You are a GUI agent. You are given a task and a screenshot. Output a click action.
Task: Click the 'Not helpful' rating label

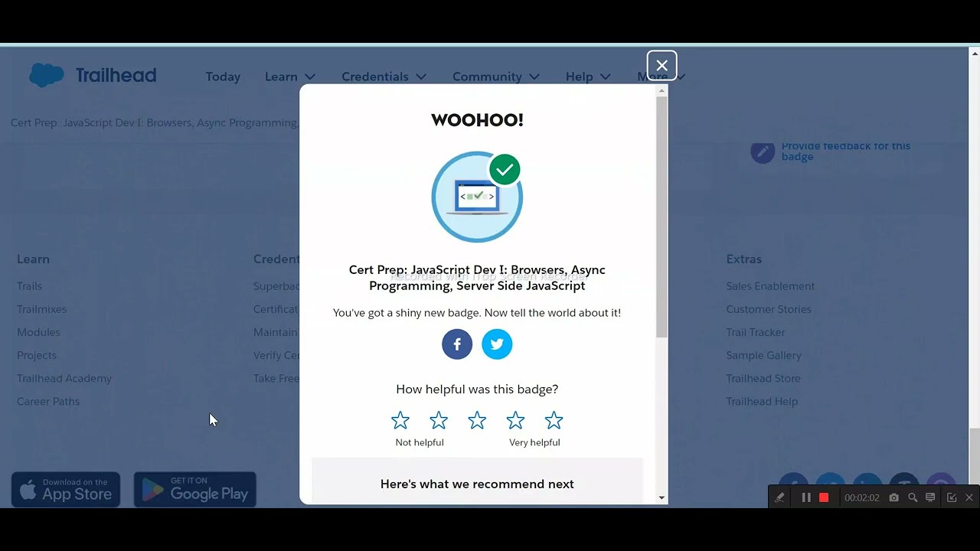click(420, 442)
